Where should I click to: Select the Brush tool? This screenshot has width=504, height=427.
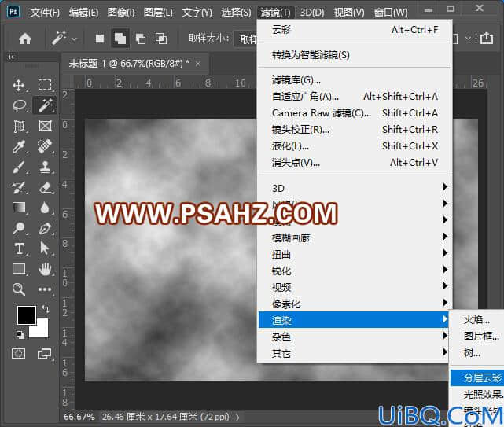click(19, 167)
